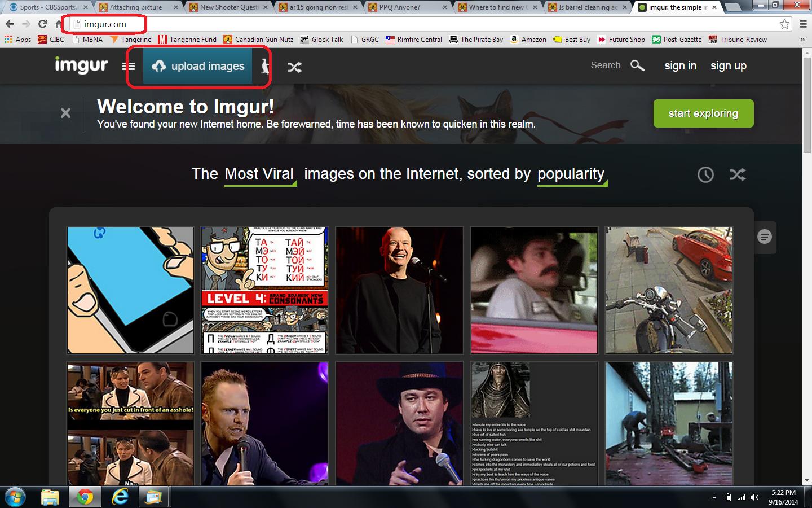This screenshot has width=812, height=508.
Task: Open the man in black hat thumbnail
Action: (399, 423)
